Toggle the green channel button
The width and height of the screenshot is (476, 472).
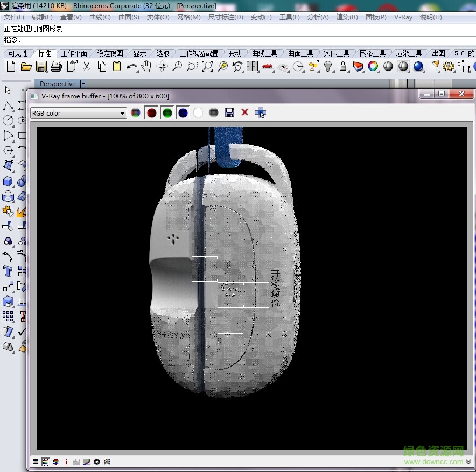click(x=167, y=112)
